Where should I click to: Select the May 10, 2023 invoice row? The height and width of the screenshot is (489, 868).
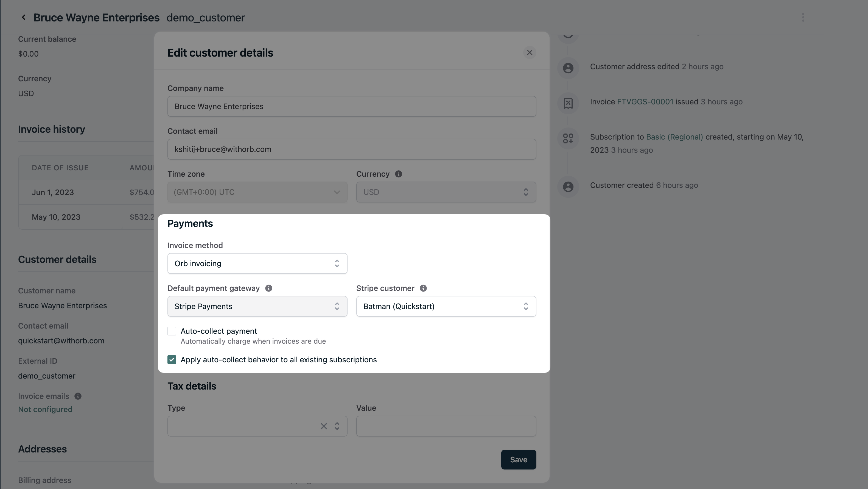click(x=86, y=217)
